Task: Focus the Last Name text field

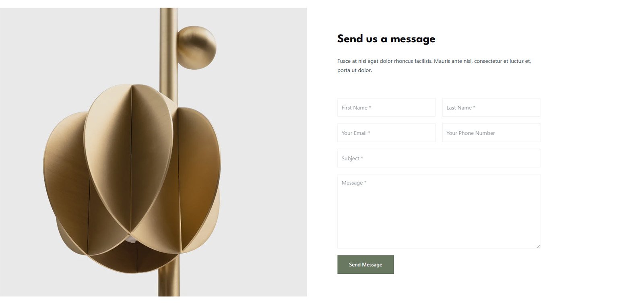Action: pyautogui.click(x=491, y=107)
